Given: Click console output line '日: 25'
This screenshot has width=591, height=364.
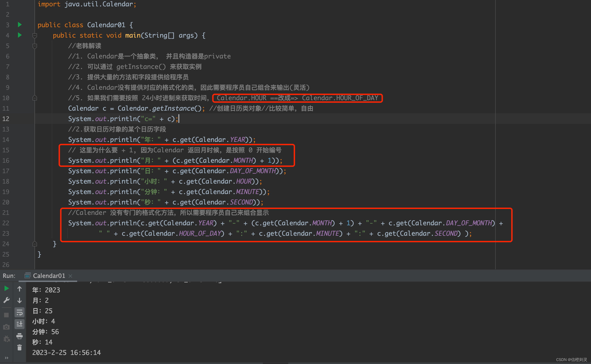Looking at the screenshot, I should click(x=42, y=311).
